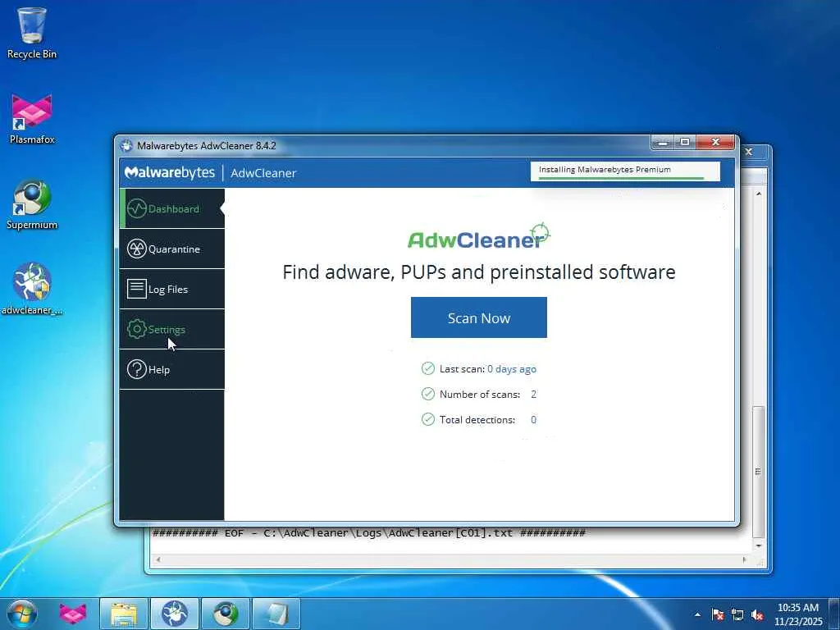Open Windows Explorer from the taskbar
The height and width of the screenshot is (630, 840).
[124, 614]
